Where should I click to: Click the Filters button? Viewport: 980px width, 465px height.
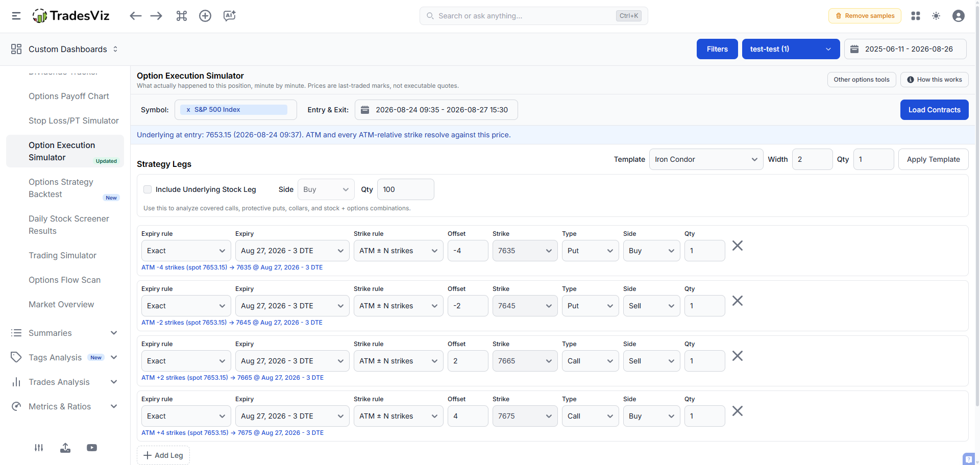[x=717, y=49]
